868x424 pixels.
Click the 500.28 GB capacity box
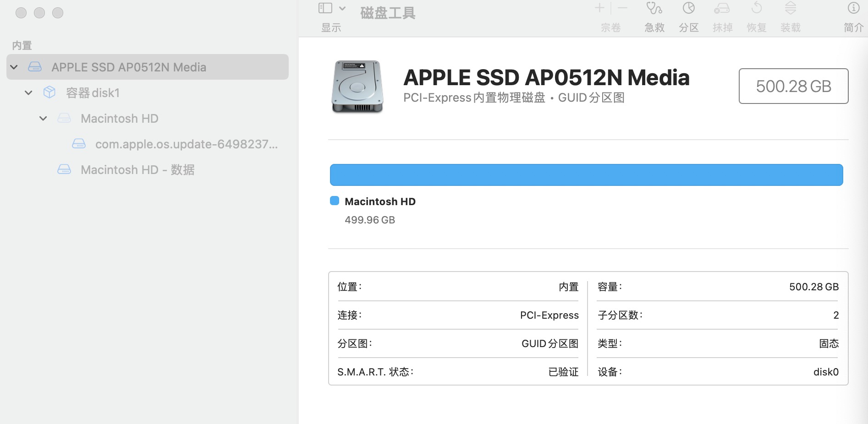coord(793,86)
